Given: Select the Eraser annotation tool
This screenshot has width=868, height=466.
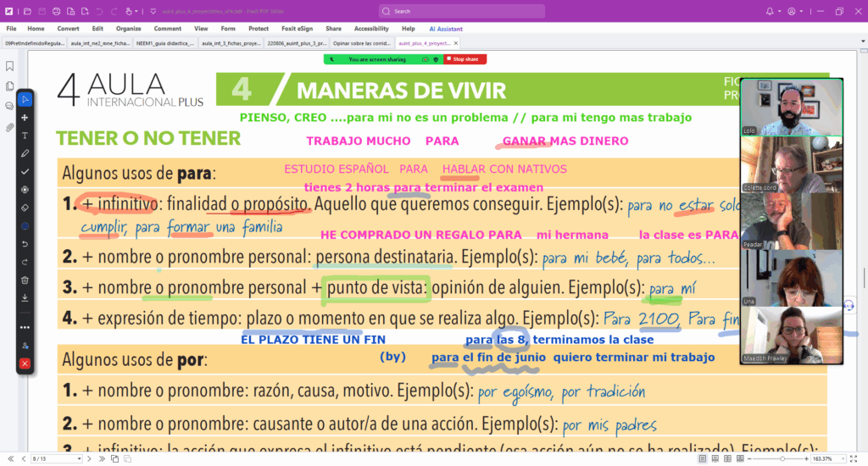Looking at the screenshot, I should 25,208.
